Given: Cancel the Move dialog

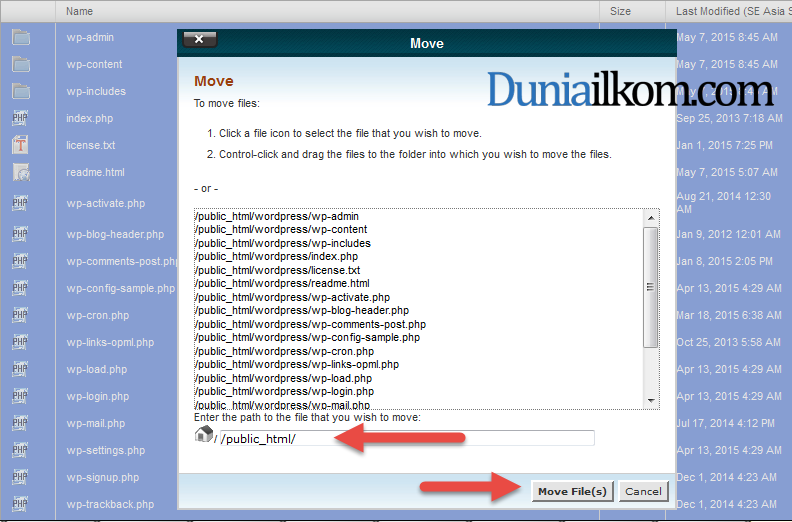Looking at the screenshot, I should click(643, 492).
